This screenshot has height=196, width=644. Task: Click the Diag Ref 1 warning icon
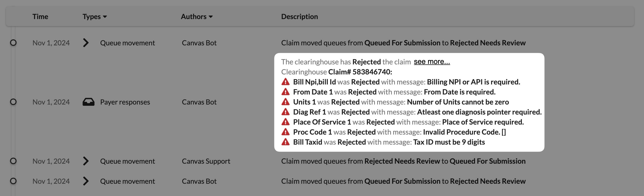[x=285, y=112]
